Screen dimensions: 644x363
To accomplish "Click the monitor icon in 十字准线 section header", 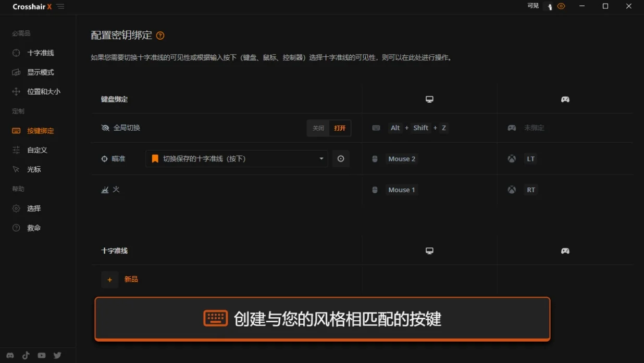I will tap(429, 251).
